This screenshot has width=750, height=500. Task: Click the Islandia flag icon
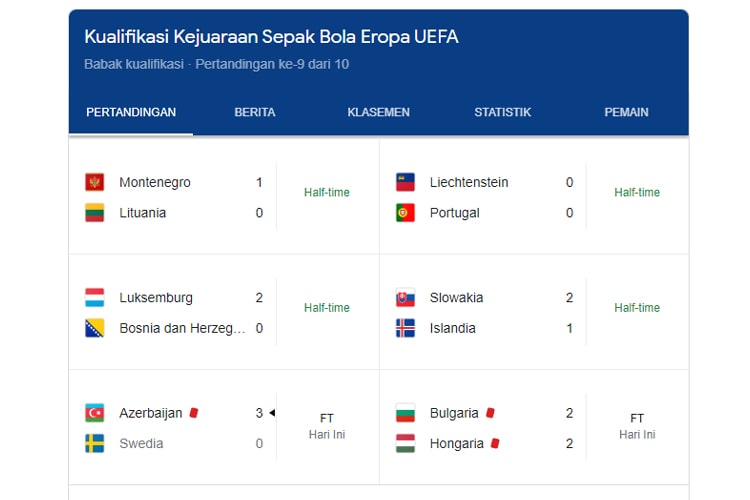click(x=405, y=328)
